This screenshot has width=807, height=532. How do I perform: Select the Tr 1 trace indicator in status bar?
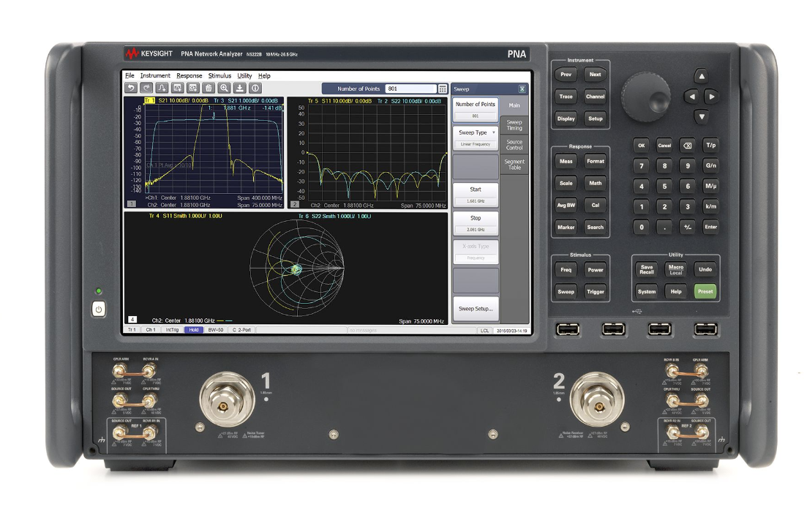point(132,330)
